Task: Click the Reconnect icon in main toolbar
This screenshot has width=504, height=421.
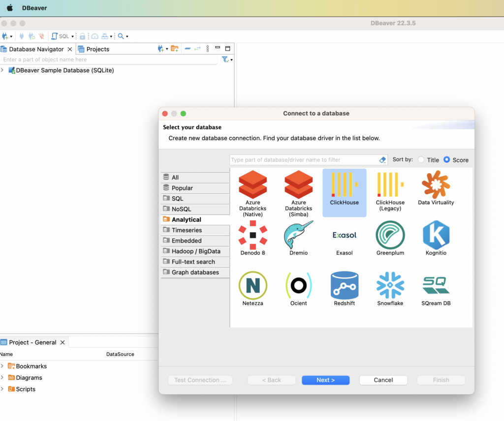Action: [x=31, y=36]
